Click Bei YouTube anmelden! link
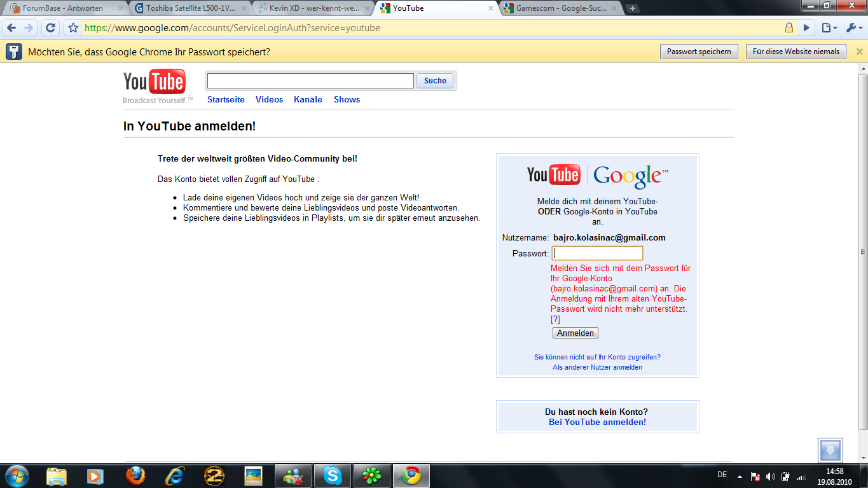Viewport: 868px width, 488px height. tap(597, 422)
